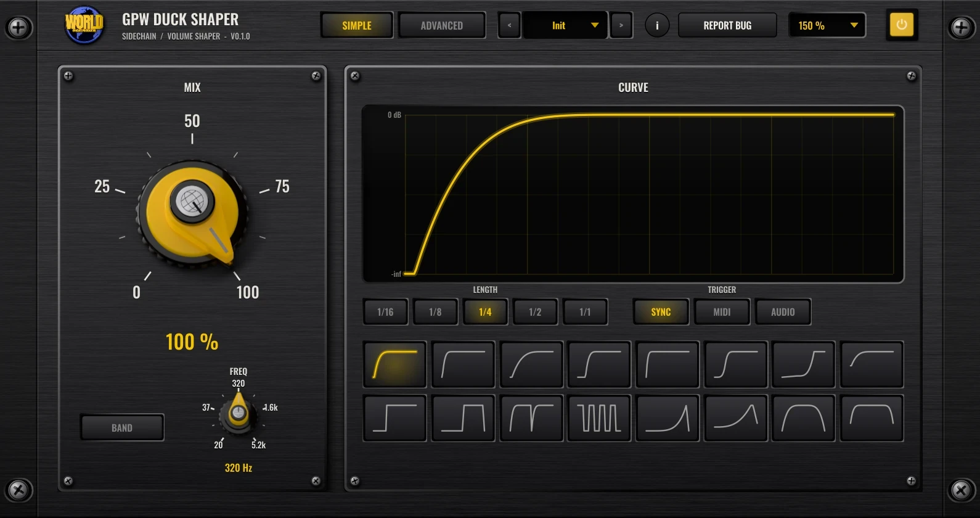Click the 100 % mix value
This screenshot has height=518, width=980.
pyautogui.click(x=192, y=342)
